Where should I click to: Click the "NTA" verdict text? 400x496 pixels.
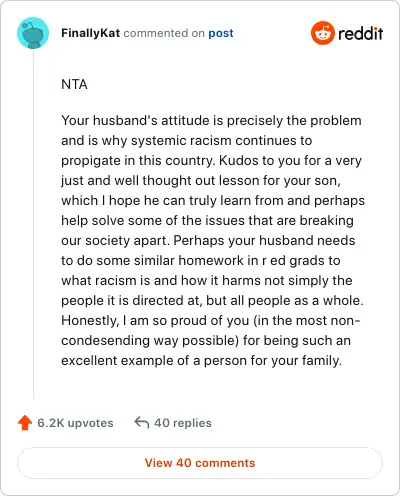click(x=74, y=84)
